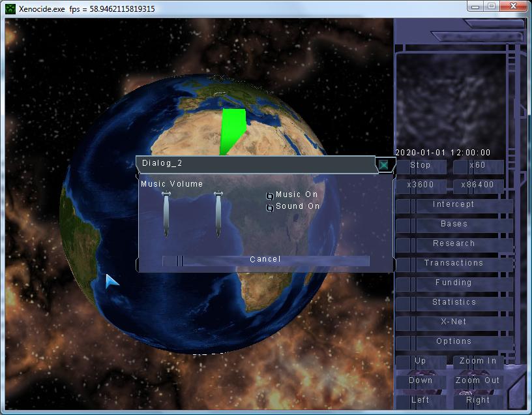Close Dialog_2 with the X icon
The width and height of the screenshot is (532, 415).
[384, 165]
